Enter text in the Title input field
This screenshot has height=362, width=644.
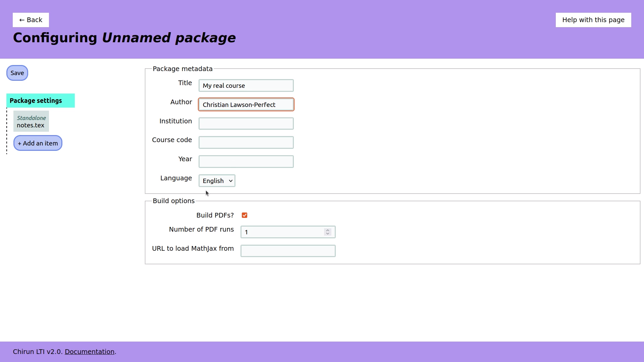246,85
